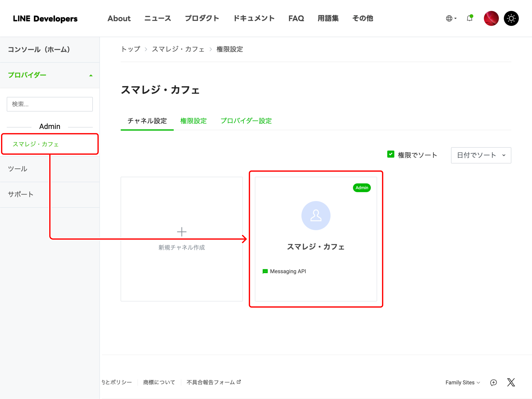
Task: Click the 権限設定 breadcrumb text
Action: coord(230,49)
